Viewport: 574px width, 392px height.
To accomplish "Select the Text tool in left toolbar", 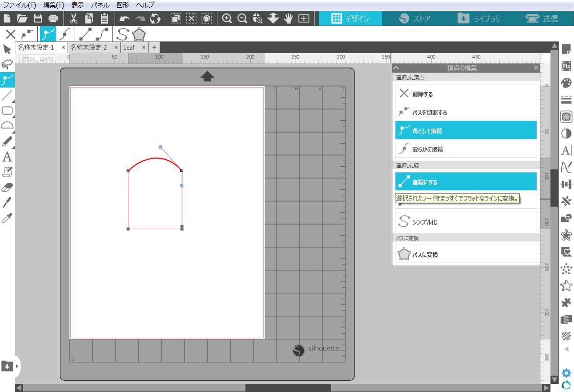I will point(7,157).
